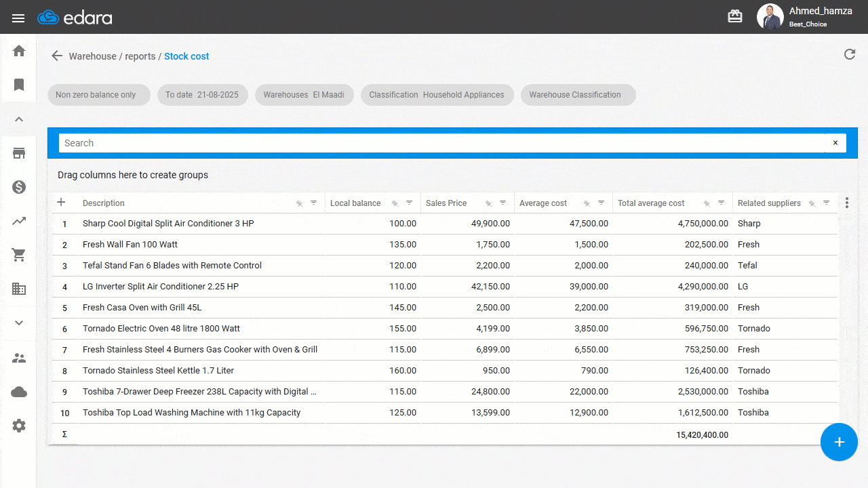Pin the Total average cost column

pyautogui.click(x=707, y=203)
